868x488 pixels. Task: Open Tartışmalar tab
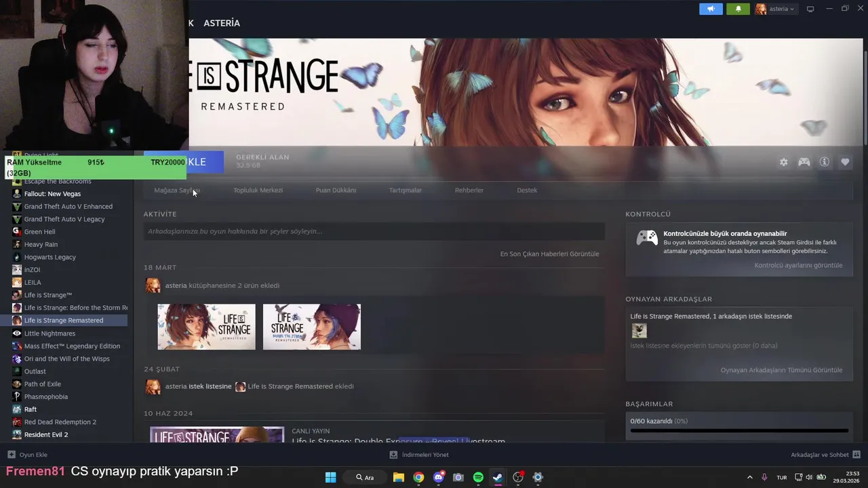[405, 190]
